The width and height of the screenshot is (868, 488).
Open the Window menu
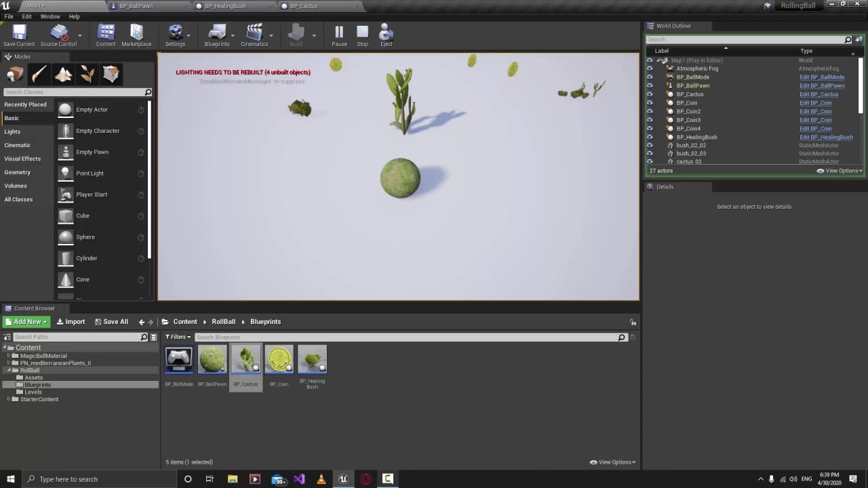pyautogui.click(x=50, y=16)
